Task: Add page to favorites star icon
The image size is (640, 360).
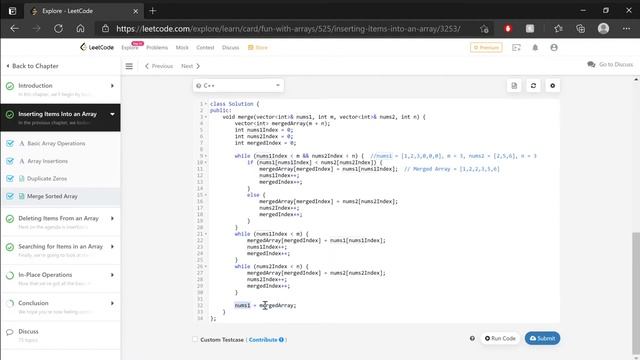Action: (484, 29)
